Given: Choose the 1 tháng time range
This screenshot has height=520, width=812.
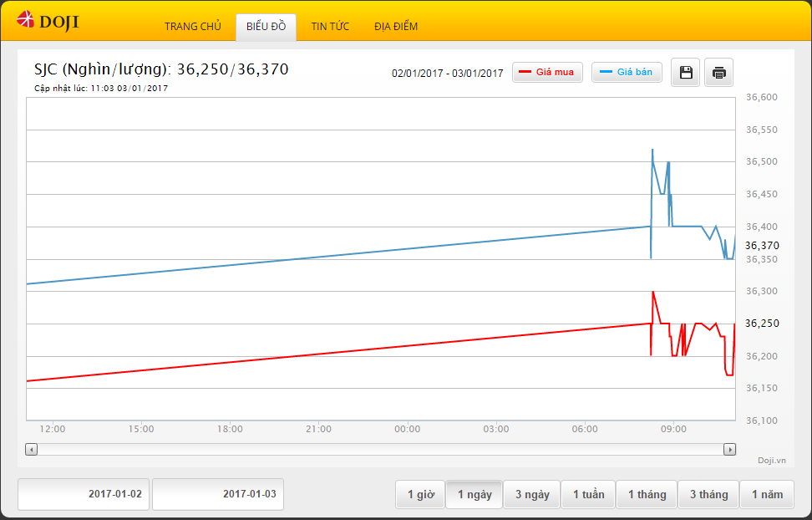Looking at the screenshot, I should 647,495.
